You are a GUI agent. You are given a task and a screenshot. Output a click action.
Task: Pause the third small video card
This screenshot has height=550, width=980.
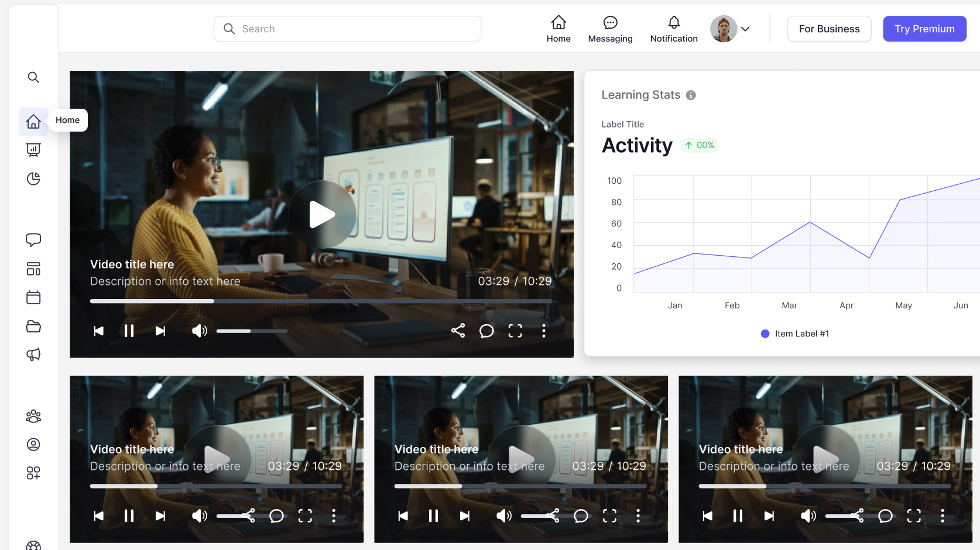[738, 515]
